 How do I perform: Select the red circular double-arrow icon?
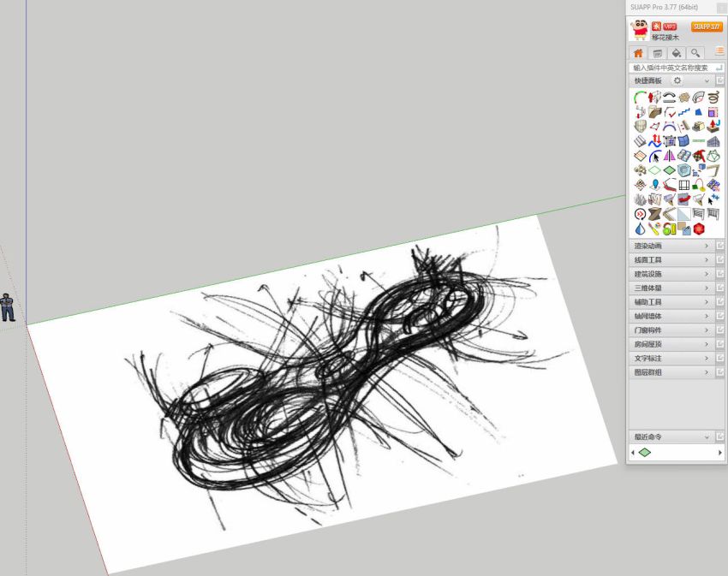[641, 214]
